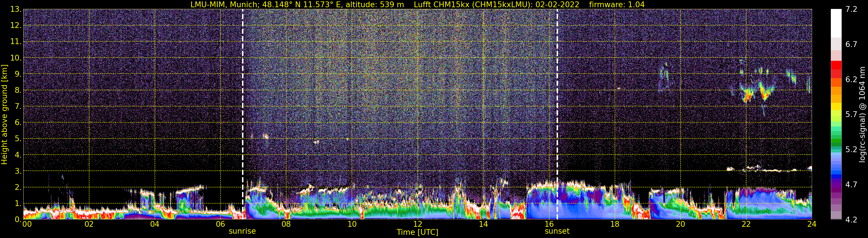Click the 'sunset' label below the time axis
The height and width of the screenshot is (238, 868).
(x=557, y=231)
